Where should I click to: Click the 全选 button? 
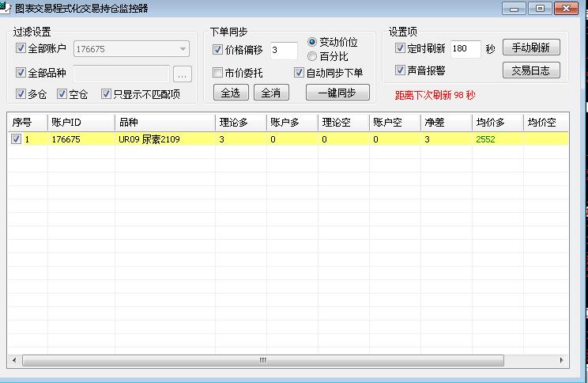click(231, 93)
